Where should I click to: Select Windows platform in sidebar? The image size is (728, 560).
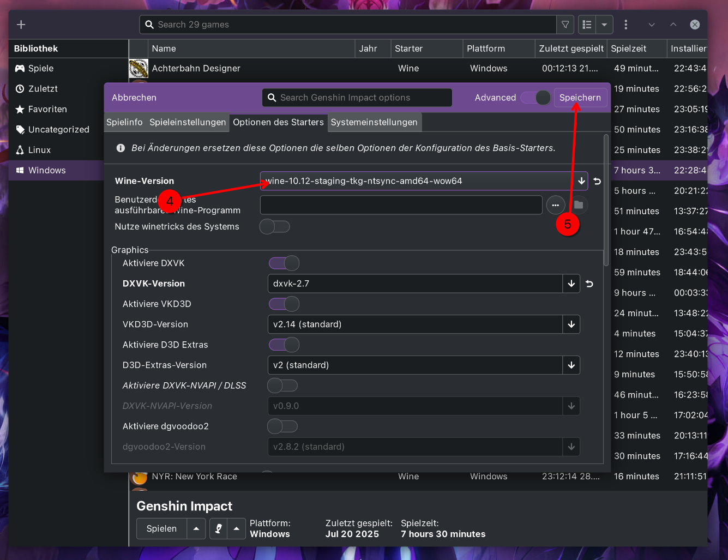pos(57,170)
